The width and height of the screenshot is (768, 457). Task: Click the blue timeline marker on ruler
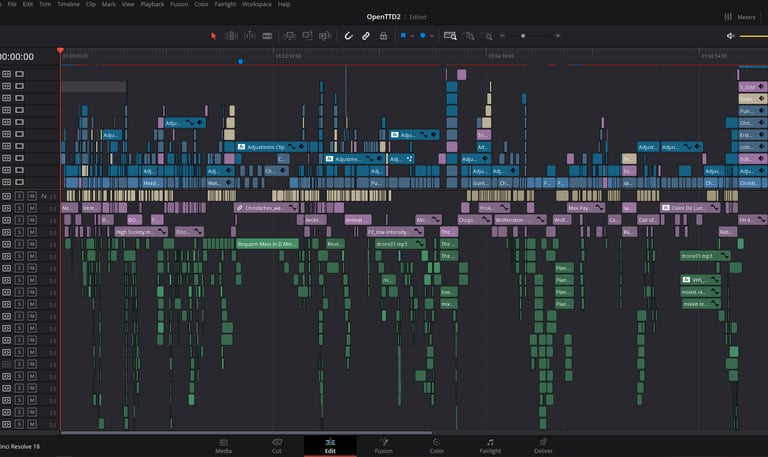(240, 62)
